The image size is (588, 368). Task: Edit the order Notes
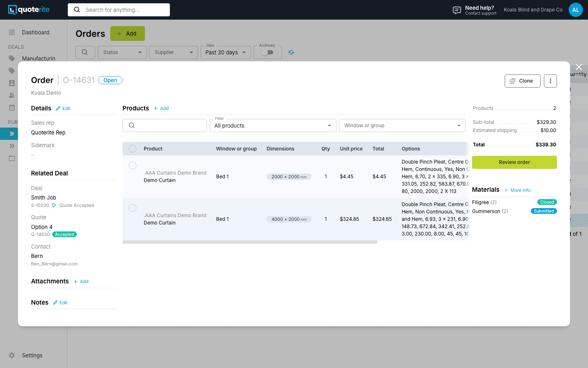tap(60, 303)
